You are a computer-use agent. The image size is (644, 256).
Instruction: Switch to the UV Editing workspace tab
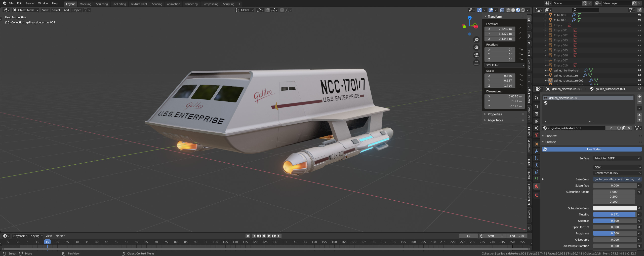[x=119, y=4]
